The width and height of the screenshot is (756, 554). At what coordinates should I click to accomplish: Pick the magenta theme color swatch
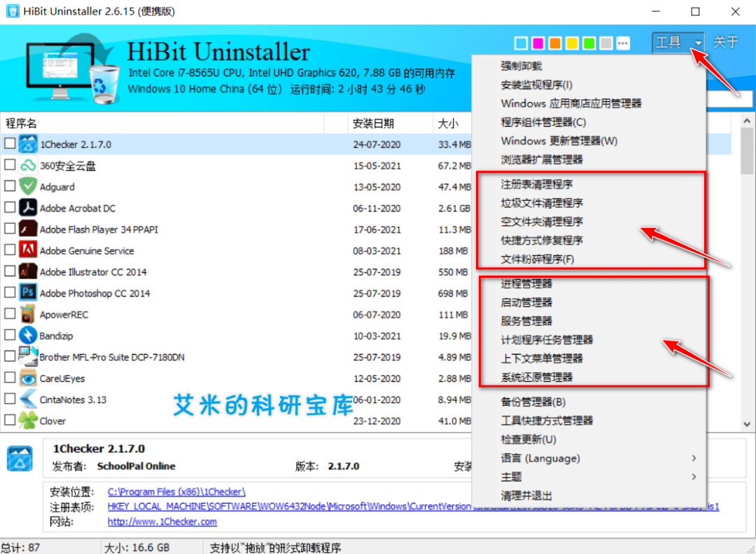point(538,43)
